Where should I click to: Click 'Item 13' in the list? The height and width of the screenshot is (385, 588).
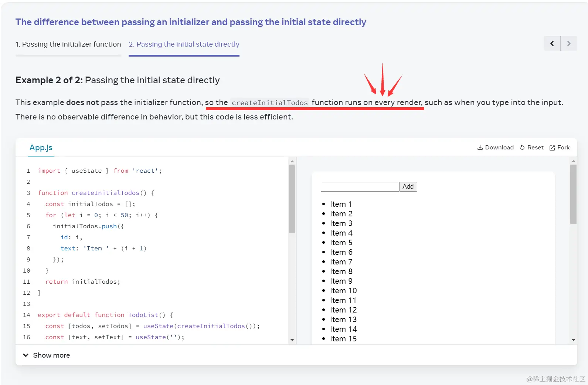pyautogui.click(x=343, y=320)
